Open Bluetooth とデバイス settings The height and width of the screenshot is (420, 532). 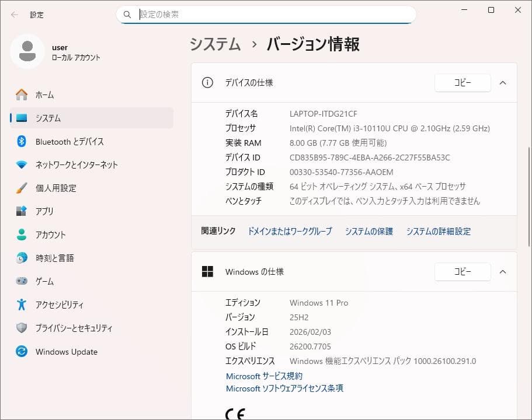[70, 141]
